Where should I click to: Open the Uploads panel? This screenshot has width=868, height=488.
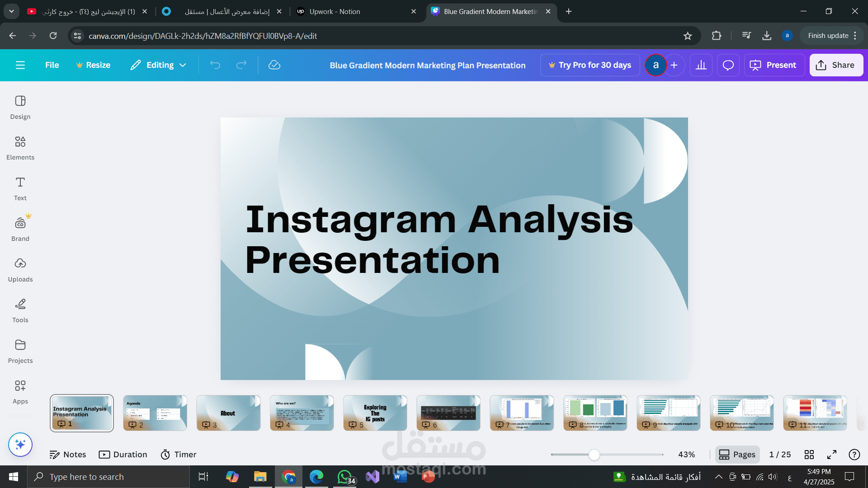(x=20, y=270)
